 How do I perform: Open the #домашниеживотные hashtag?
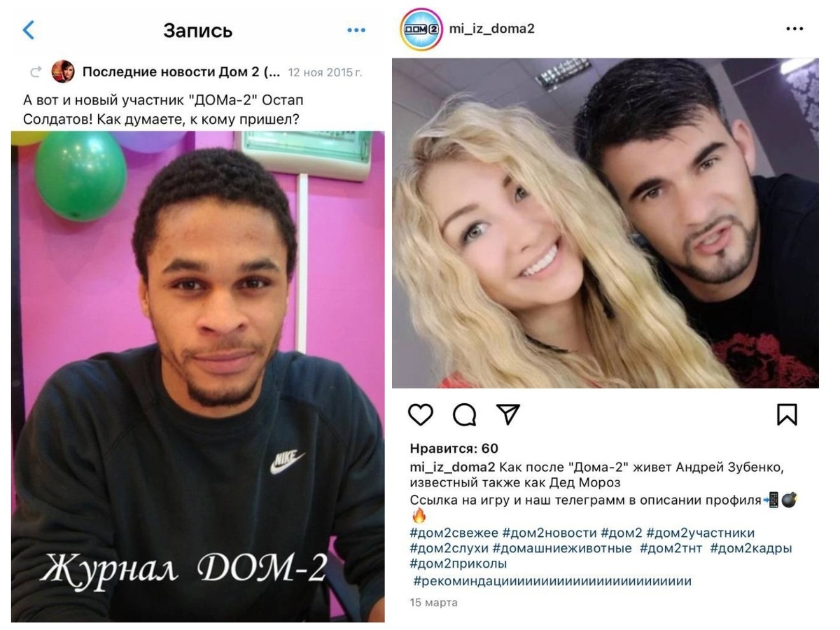[x=562, y=548]
